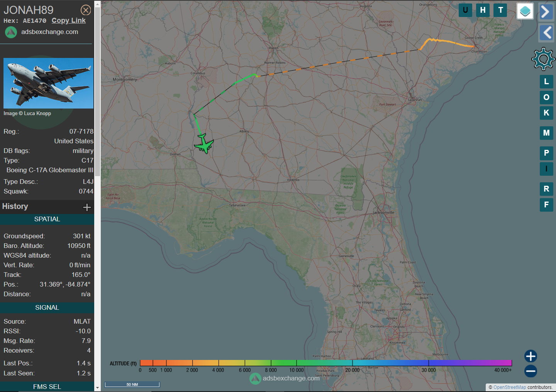This screenshot has height=392, width=556.
Task: Click the Source value MLAT
Action: (82, 321)
